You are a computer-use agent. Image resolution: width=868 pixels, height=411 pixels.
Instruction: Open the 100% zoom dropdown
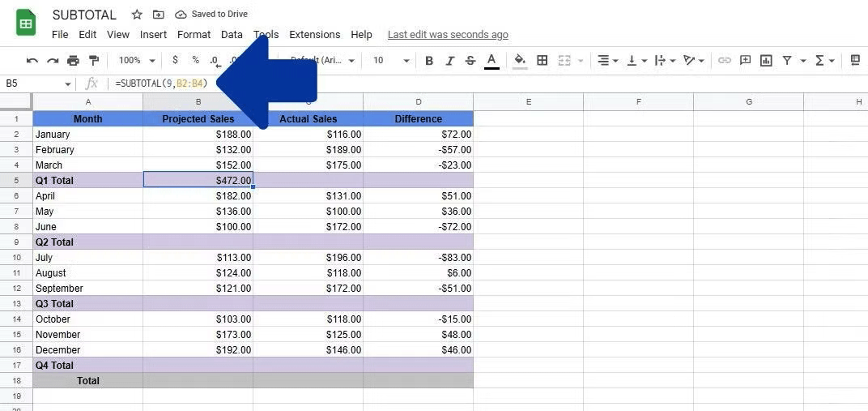tap(137, 60)
